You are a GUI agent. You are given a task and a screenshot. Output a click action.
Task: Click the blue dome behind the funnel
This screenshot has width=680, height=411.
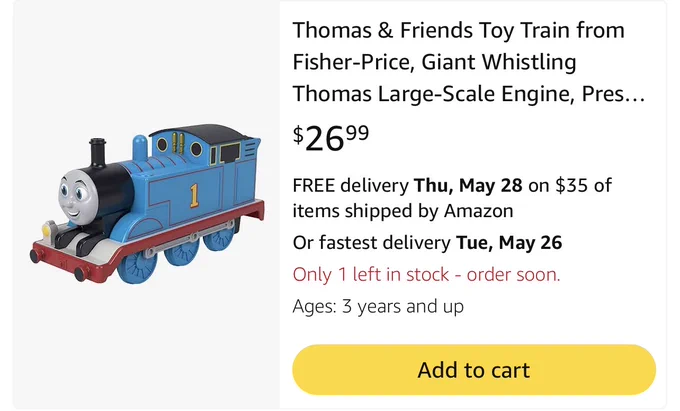(x=140, y=148)
